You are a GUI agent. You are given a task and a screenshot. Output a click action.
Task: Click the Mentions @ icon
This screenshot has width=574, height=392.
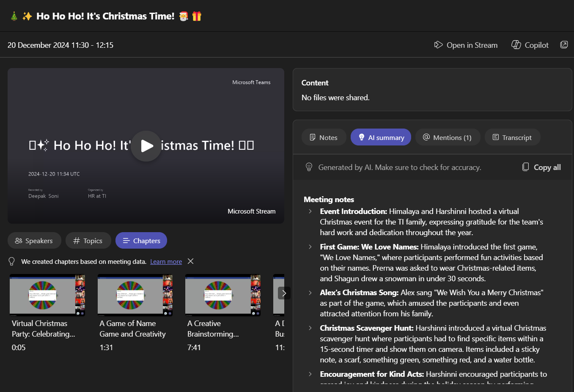pyautogui.click(x=426, y=137)
